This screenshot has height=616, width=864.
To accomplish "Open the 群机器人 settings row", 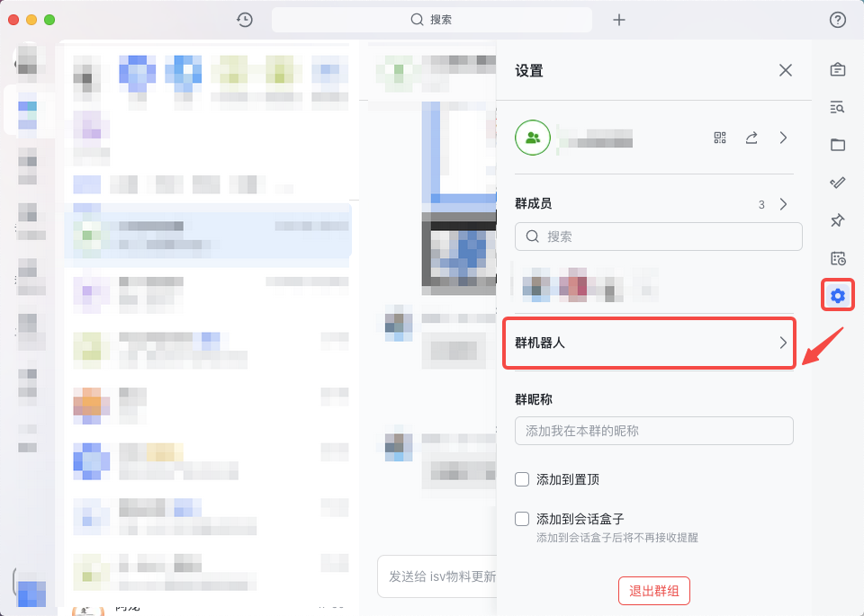I will coord(649,344).
